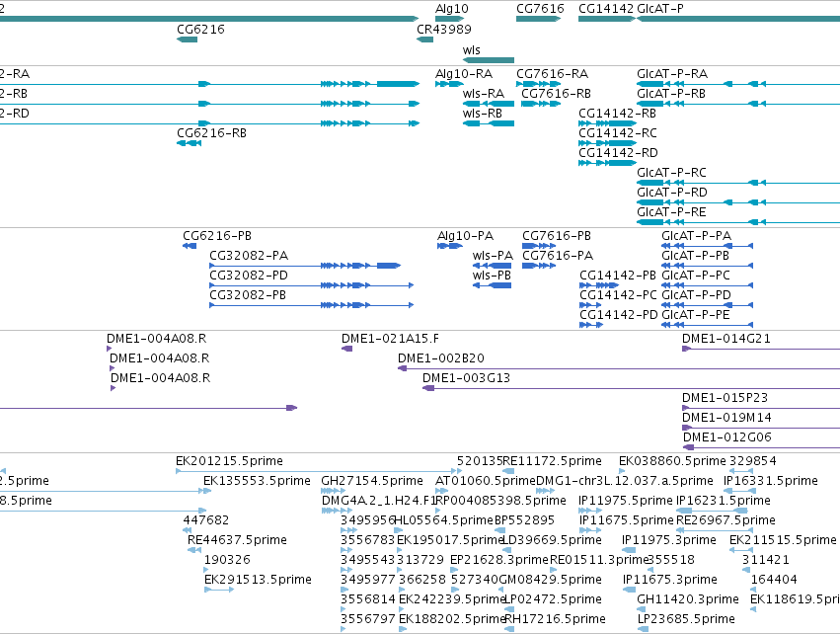Select the CR43989 gene label
Image resolution: width=840 pixels, height=634 pixels.
(x=444, y=29)
